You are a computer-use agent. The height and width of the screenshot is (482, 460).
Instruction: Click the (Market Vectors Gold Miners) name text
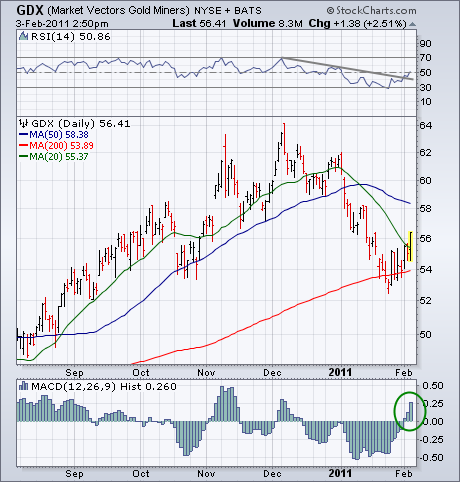118,11
